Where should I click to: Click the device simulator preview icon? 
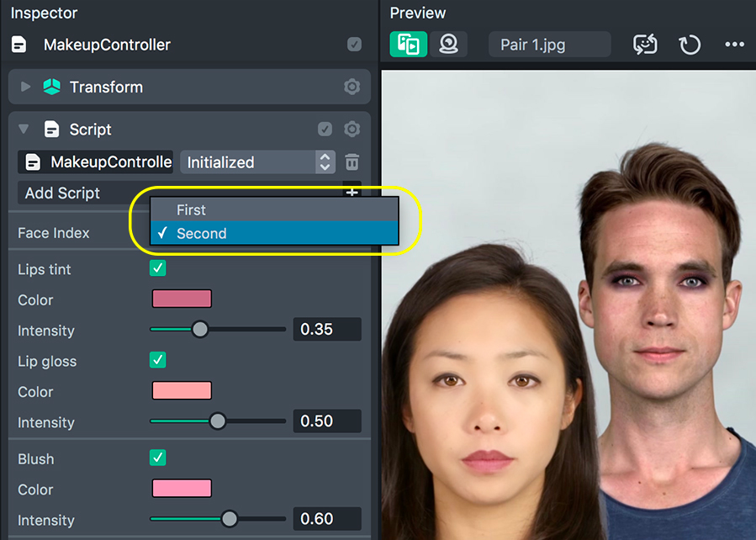coord(409,45)
